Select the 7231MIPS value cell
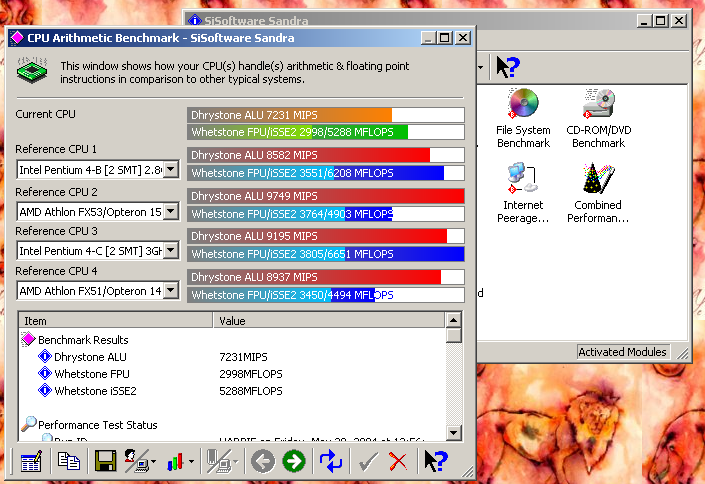Image resolution: width=705 pixels, height=484 pixels. [x=243, y=357]
